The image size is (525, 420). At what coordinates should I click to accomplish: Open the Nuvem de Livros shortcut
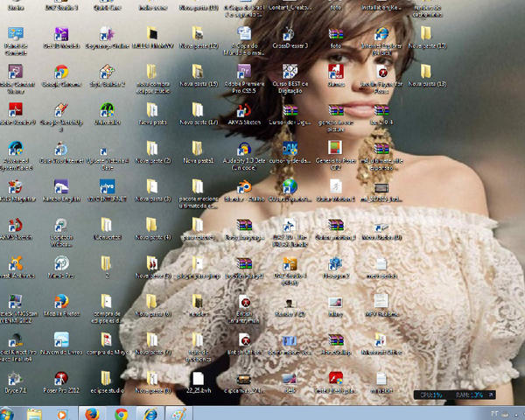(61, 344)
